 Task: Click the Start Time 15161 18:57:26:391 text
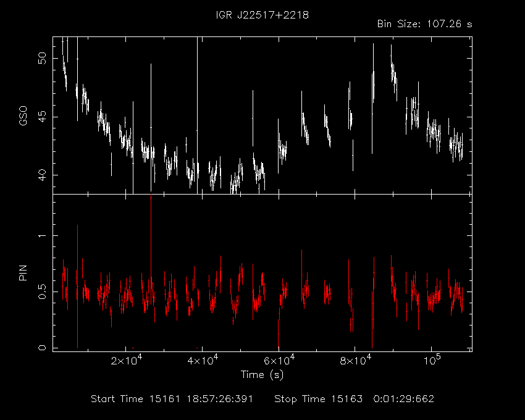click(172, 399)
